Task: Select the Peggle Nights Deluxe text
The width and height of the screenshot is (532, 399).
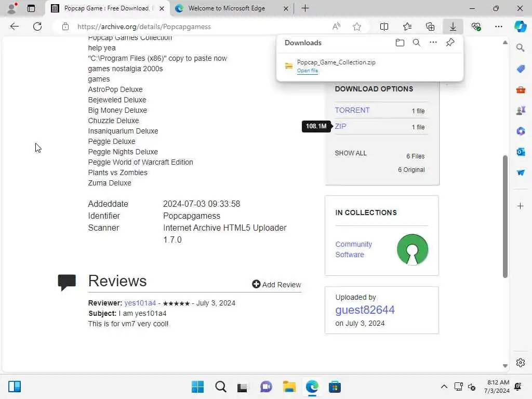Action: click(x=123, y=152)
